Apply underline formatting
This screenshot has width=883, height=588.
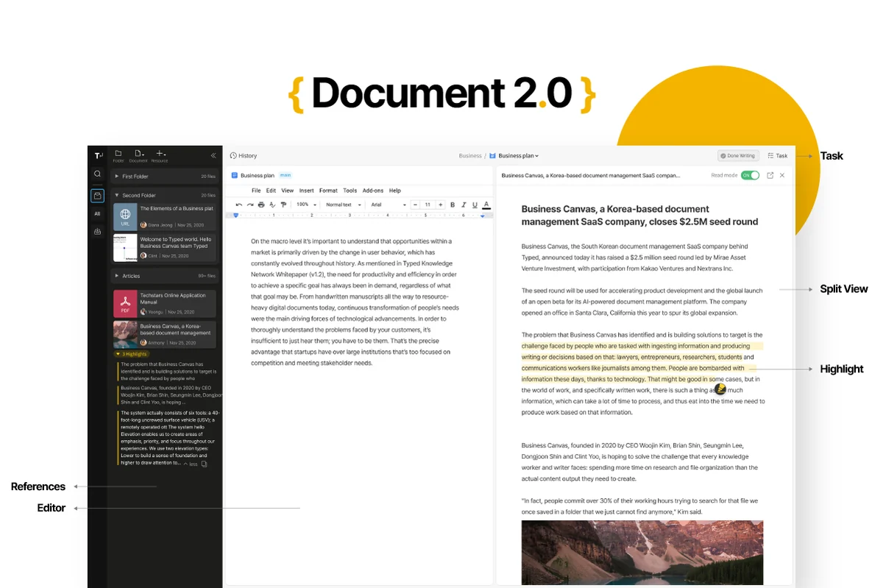(475, 205)
